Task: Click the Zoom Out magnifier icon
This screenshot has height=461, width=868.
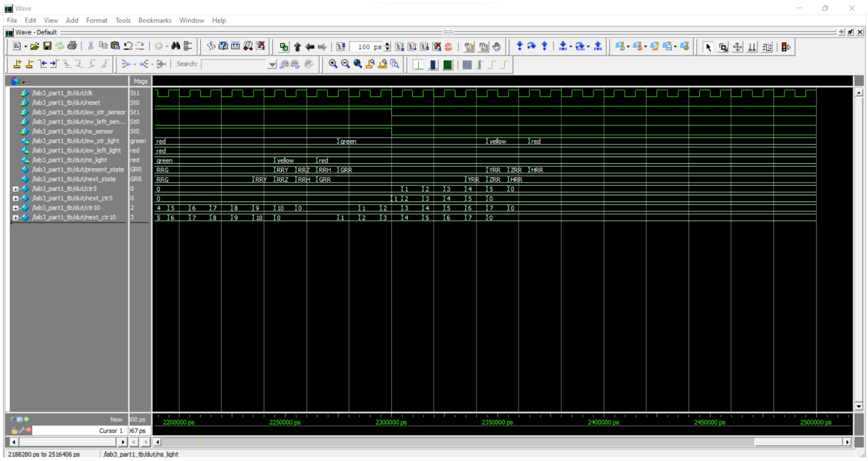Action: click(345, 64)
